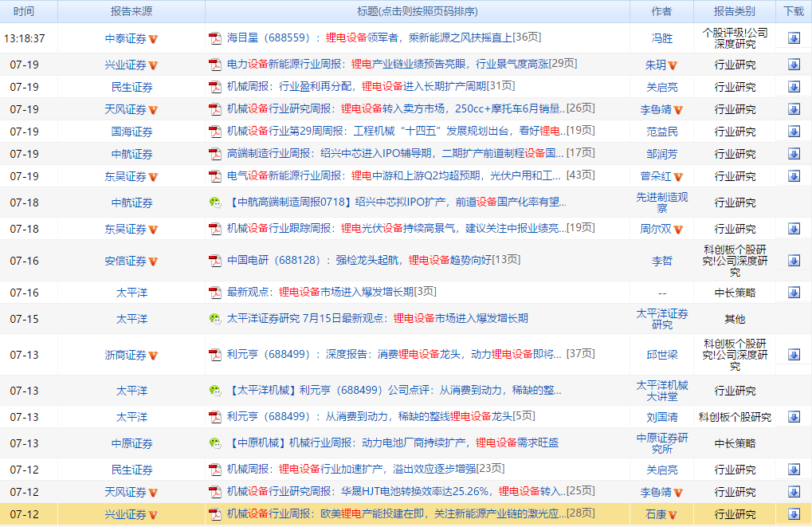The width and height of the screenshot is (812, 527).
Task: Download the 刘国清 利元亨 5-page report
Action: 794,417
